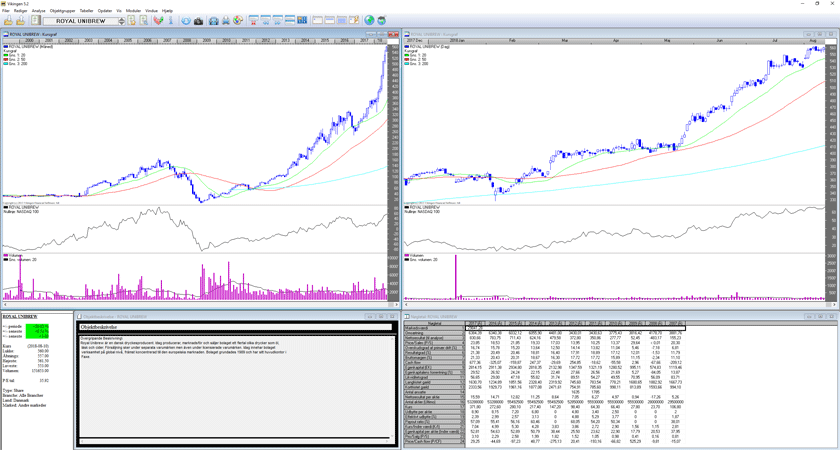840x450 pixels.
Task: Click the blue tiled-windows icon
Action: (x=302, y=20)
